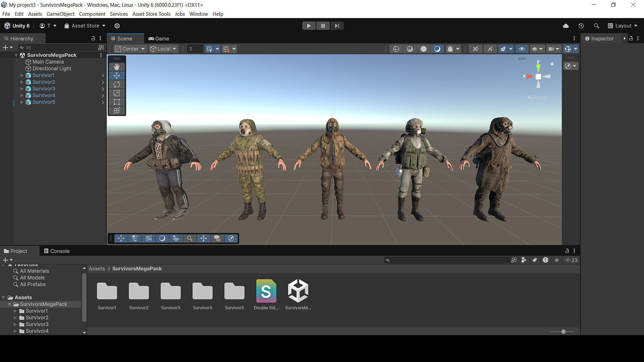
Task: Click the Assets breadcrumb link
Action: point(97,269)
